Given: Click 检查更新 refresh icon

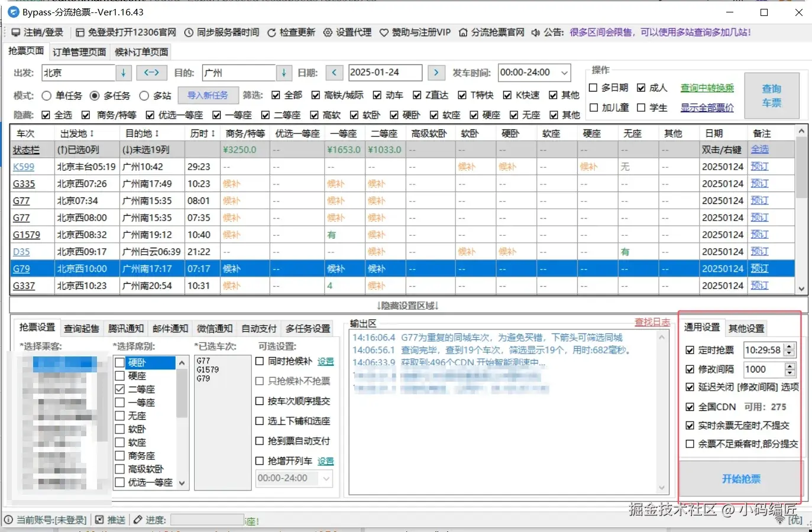Looking at the screenshot, I should (271, 33).
